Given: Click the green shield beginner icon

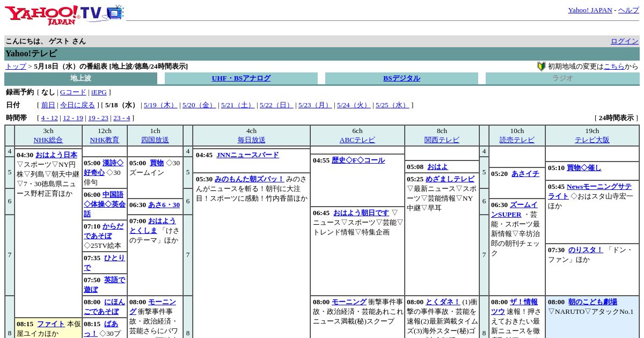Looking at the screenshot, I should click(x=541, y=67).
